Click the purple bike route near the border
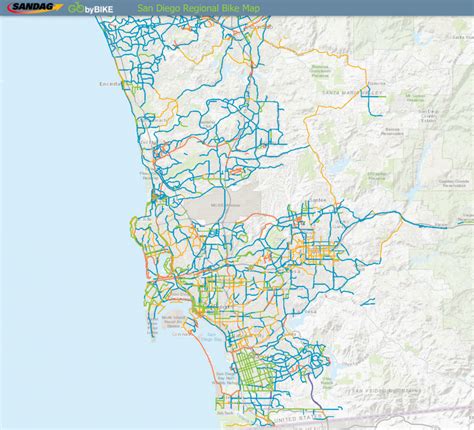Viewport: 474px width, 430px height. (x=314, y=391)
